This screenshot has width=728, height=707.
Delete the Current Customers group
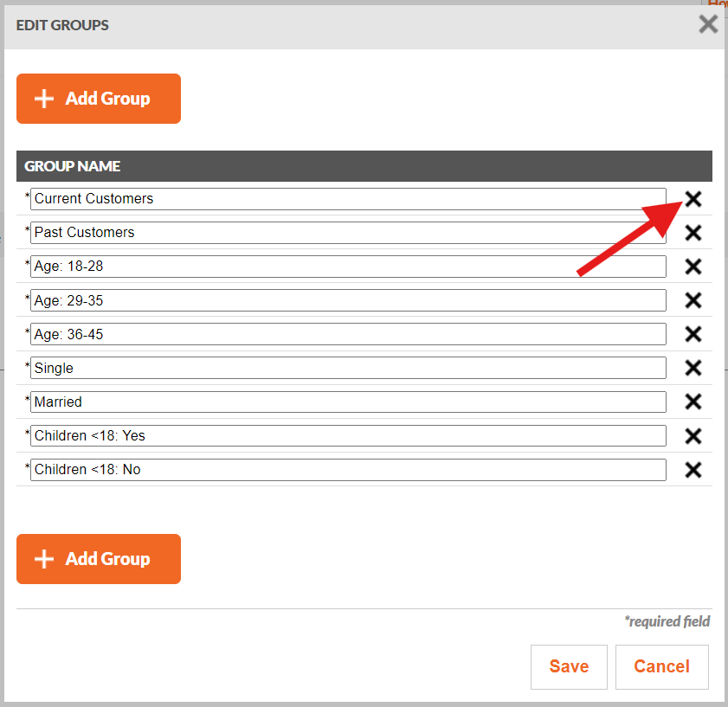pyautogui.click(x=693, y=199)
